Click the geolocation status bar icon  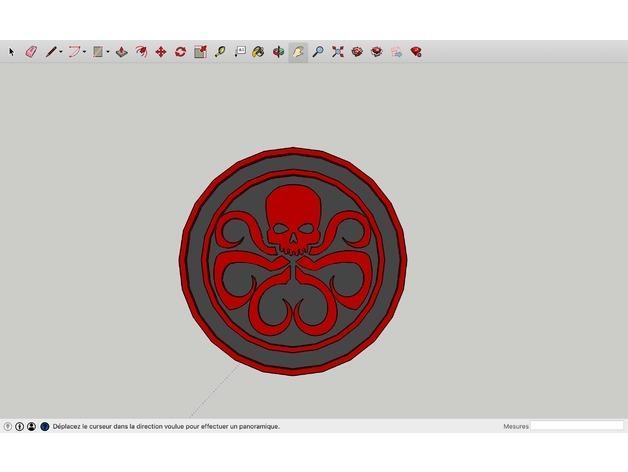pyautogui.click(x=8, y=426)
